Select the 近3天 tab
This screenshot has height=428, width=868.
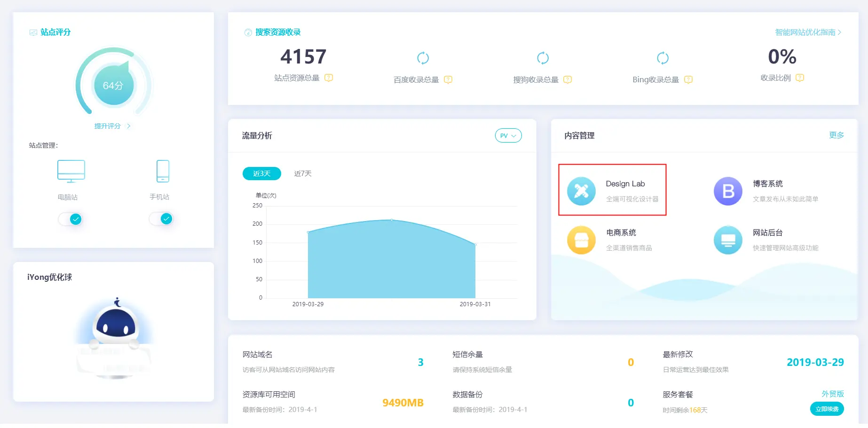click(x=261, y=174)
